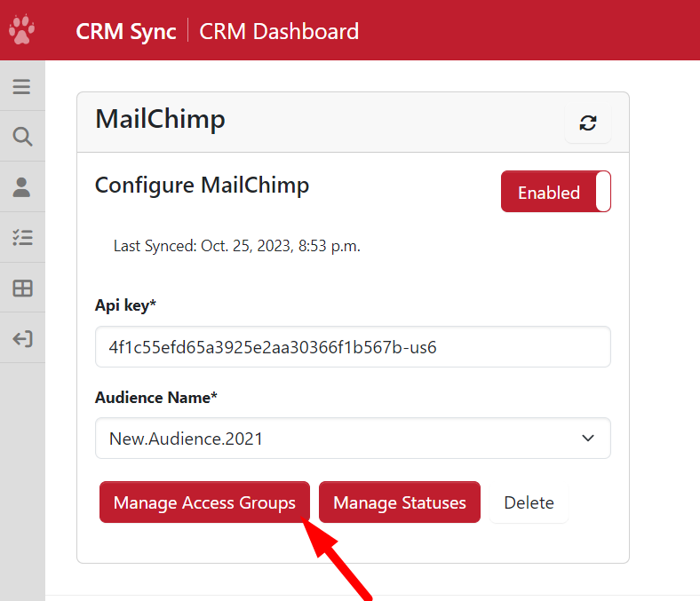Screen dimensions: 700x601
Task: Select the Last Synced timestamp text
Action: 237,246
